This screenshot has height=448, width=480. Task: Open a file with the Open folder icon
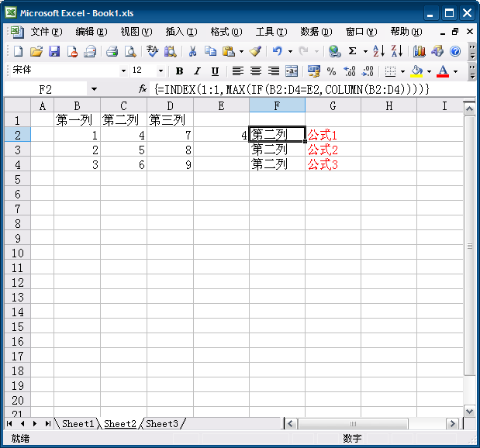click(36, 51)
